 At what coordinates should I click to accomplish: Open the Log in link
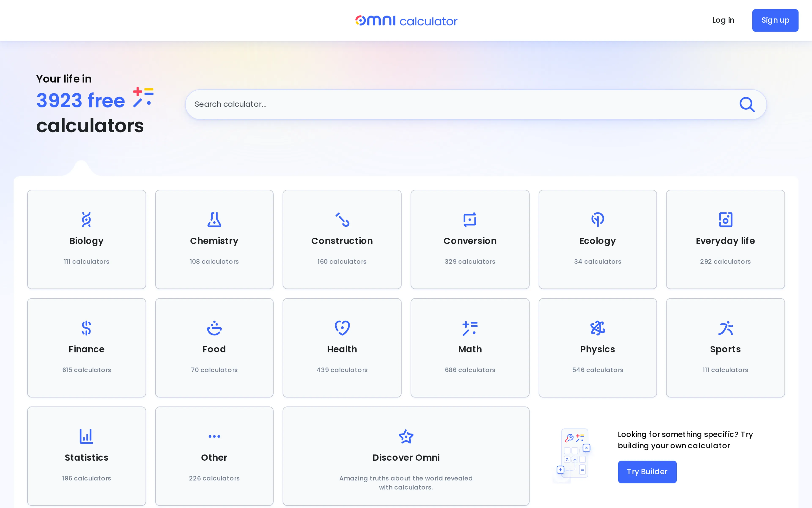click(x=723, y=20)
